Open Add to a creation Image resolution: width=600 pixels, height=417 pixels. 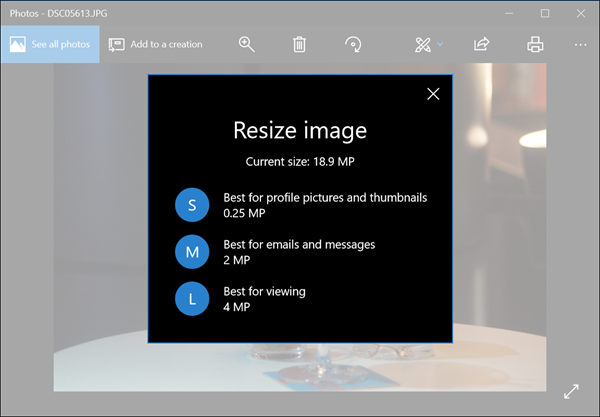[155, 44]
